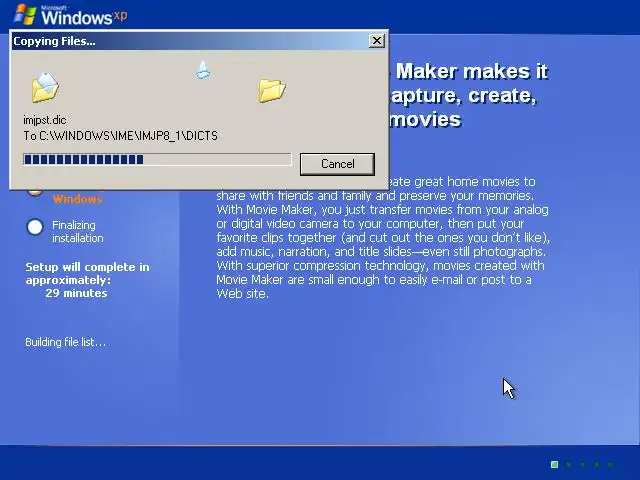The image size is (640, 480).
Task: Click the bright green progress square indicator
Action: tap(554, 464)
